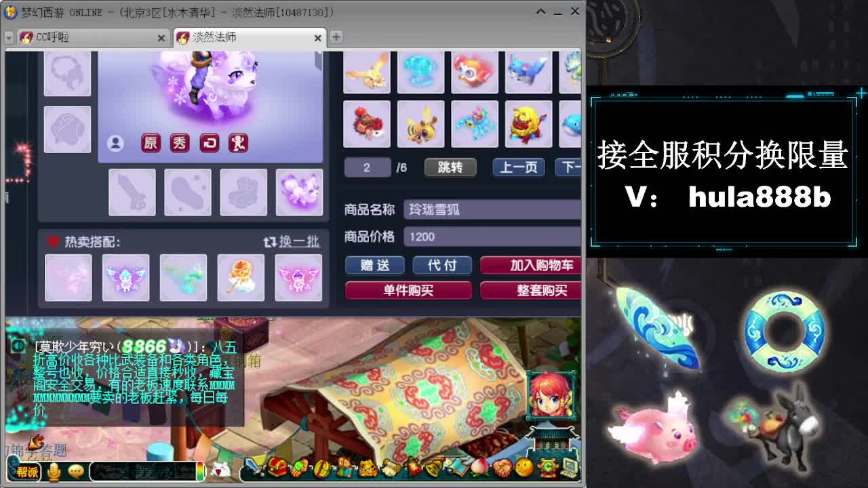Viewport: 868px width, 488px height.
Task: Click 单件购买 to buy single item
Action: (408, 291)
